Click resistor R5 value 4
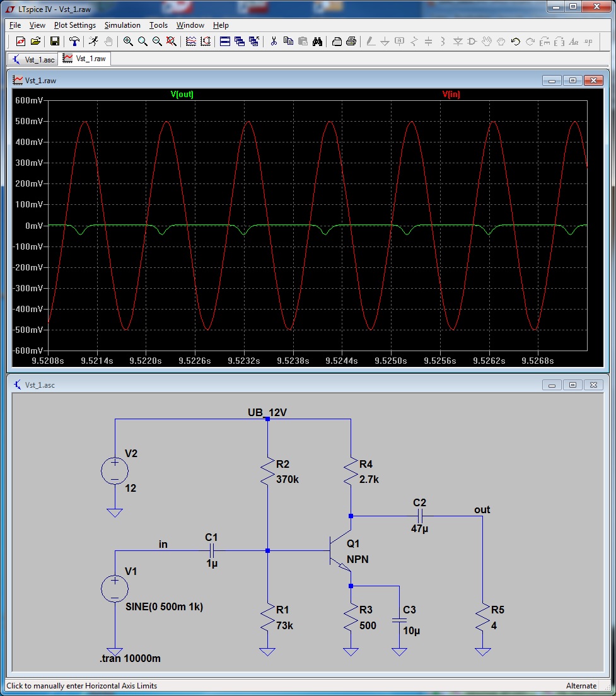616x696 pixels. pos(494,625)
